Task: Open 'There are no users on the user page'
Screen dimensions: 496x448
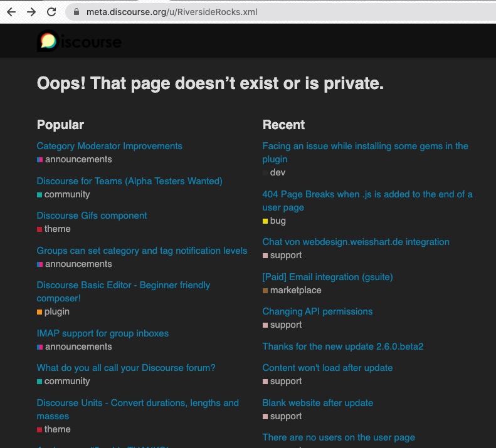Action: click(339, 437)
